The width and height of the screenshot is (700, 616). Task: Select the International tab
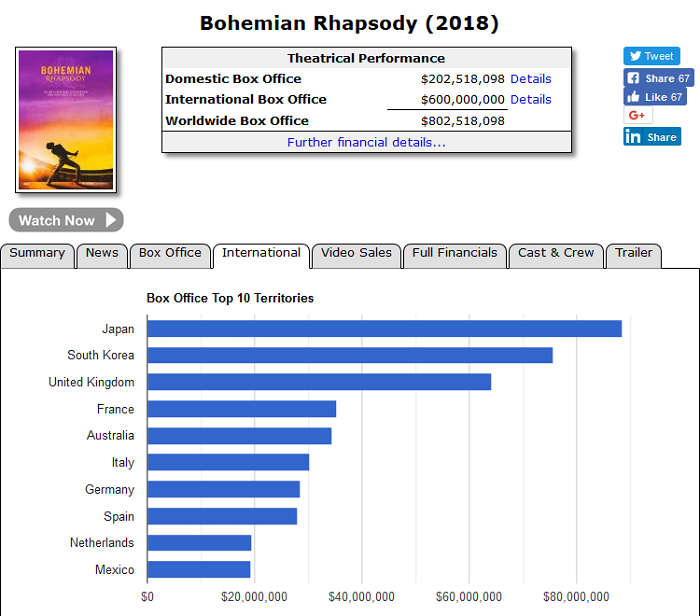[261, 256]
